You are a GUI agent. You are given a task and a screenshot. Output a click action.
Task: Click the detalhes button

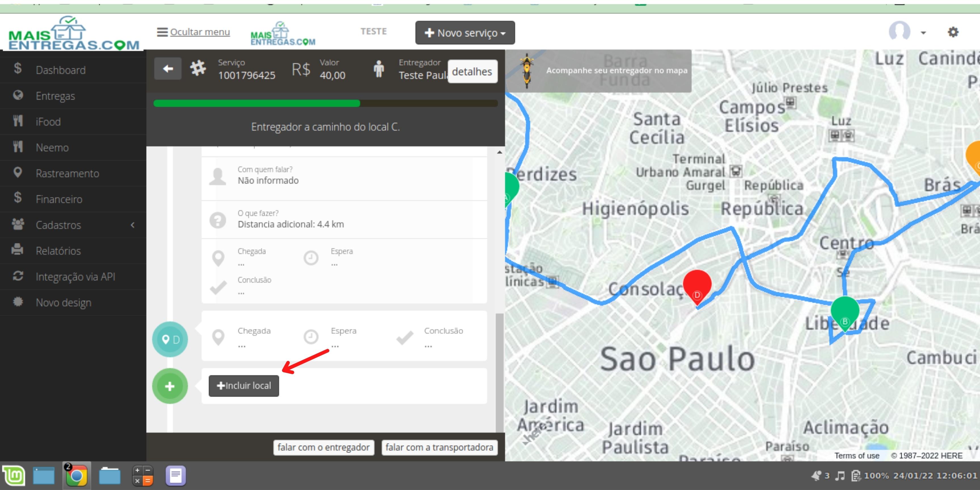coord(472,71)
